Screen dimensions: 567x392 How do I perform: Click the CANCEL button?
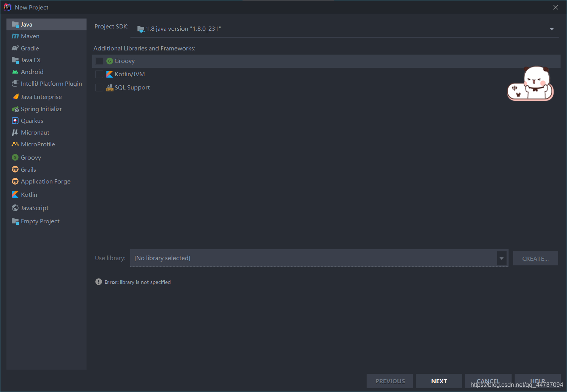[488, 381]
